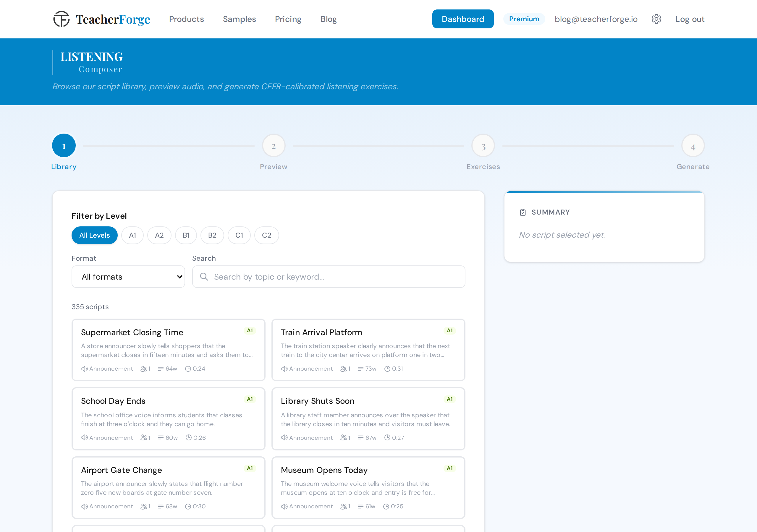Select the Supermarket Closing Time script
The height and width of the screenshot is (532, 757).
[168, 350]
